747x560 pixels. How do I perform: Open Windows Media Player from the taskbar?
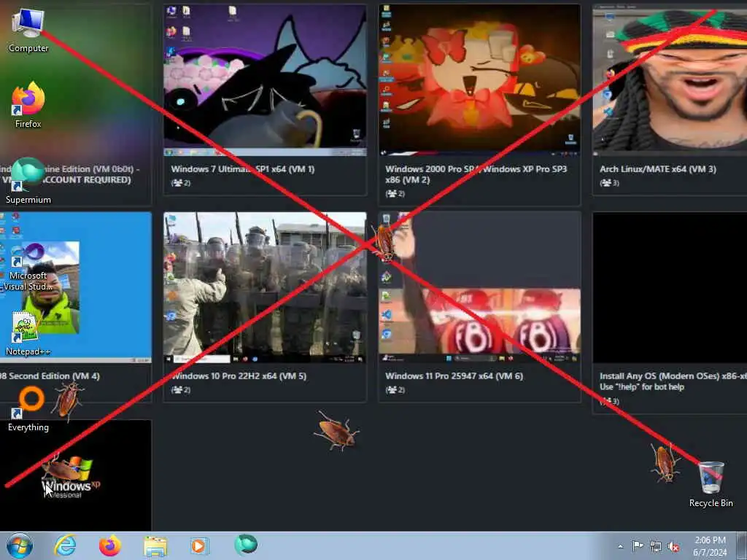pos(199,545)
